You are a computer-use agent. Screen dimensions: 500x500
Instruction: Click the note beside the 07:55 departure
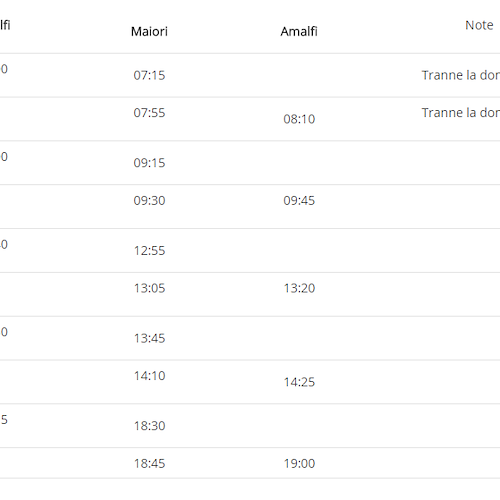pyautogui.click(x=461, y=113)
